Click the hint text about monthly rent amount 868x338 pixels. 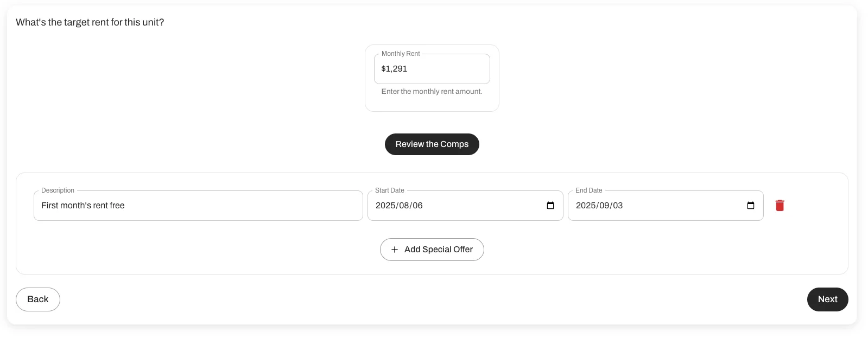coord(432,91)
